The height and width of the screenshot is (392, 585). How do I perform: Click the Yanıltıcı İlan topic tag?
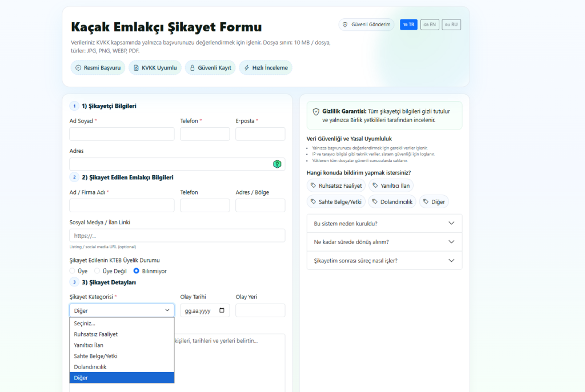tap(391, 185)
